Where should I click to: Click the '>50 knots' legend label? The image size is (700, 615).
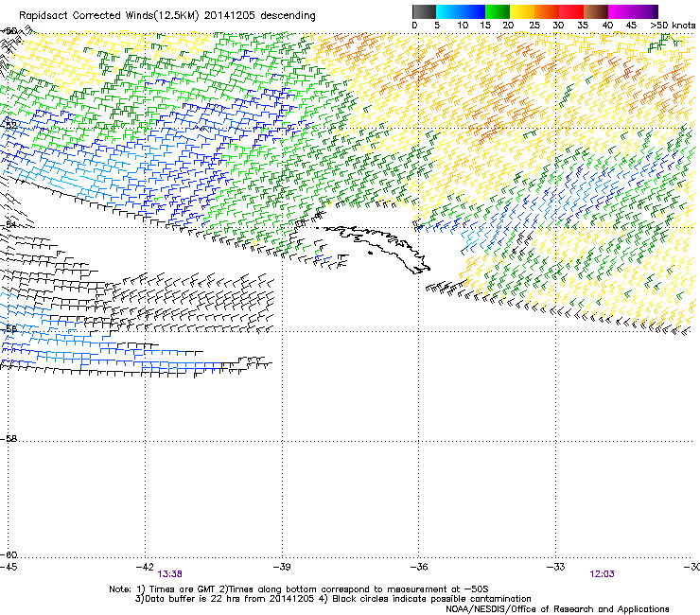pos(673,26)
